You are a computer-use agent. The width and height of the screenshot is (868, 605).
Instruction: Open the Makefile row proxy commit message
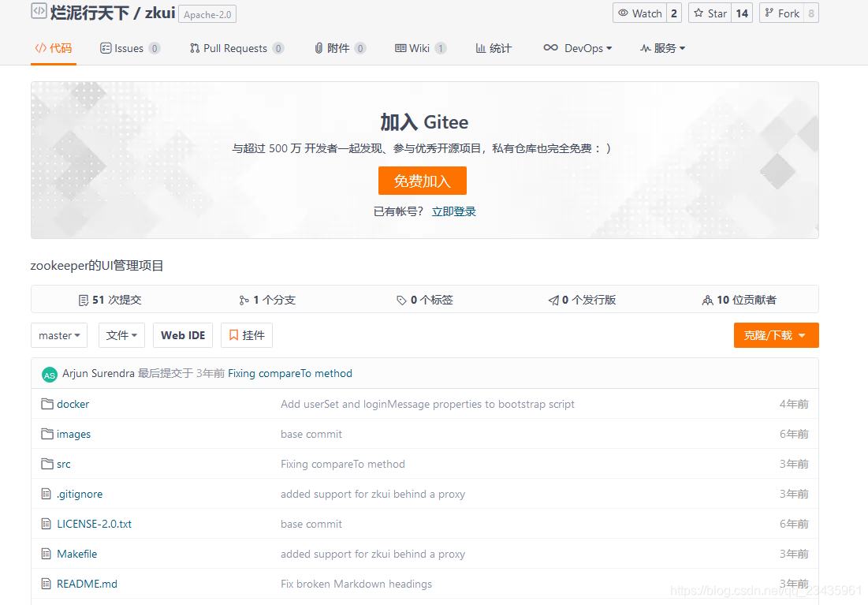(x=373, y=554)
